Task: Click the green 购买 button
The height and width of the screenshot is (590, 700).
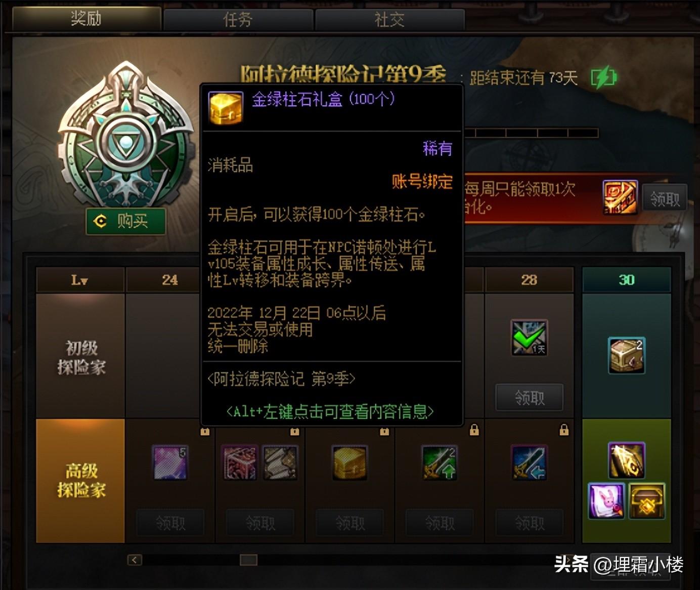Action: click(125, 221)
